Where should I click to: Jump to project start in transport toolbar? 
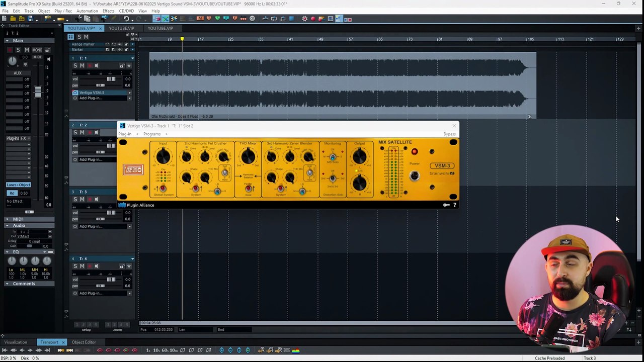[x=5, y=350]
